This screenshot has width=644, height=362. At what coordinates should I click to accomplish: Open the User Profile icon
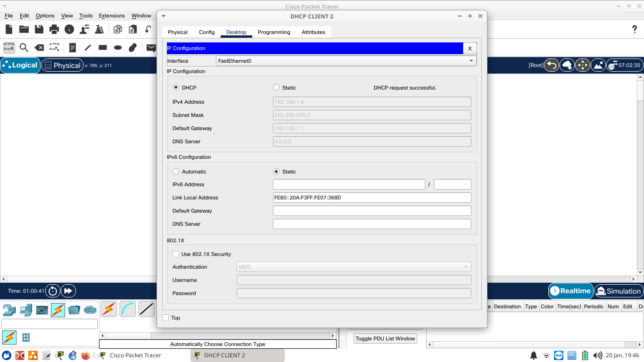point(84,29)
